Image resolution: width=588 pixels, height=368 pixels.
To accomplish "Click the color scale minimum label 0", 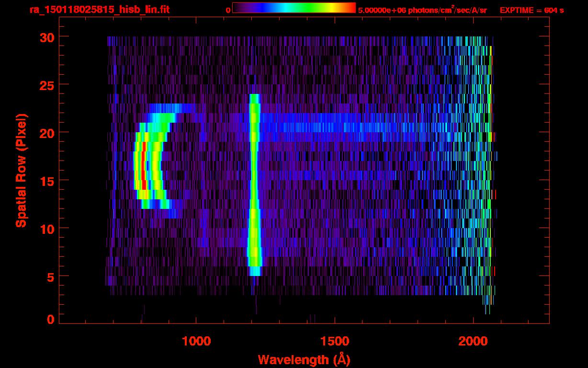I will coord(228,11).
